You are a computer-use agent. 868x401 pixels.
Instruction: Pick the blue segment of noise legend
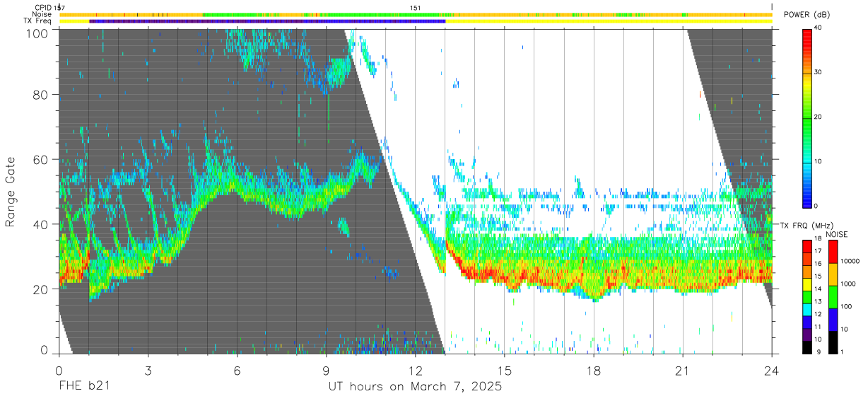tap(832, 320)
